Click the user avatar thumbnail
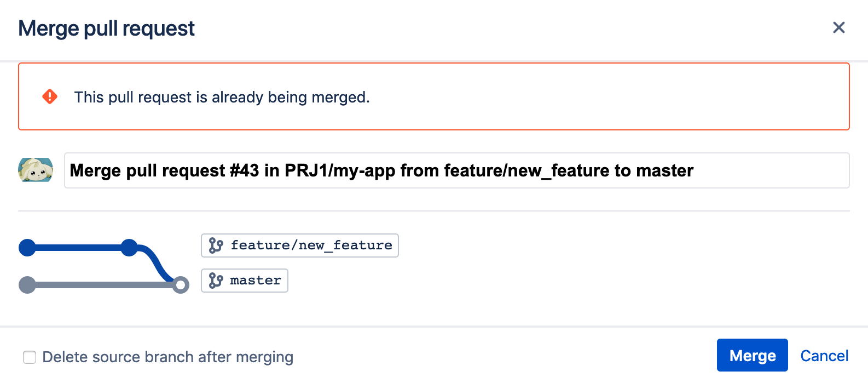This screenshot has height=377, width=868. (x=36, y=170)
